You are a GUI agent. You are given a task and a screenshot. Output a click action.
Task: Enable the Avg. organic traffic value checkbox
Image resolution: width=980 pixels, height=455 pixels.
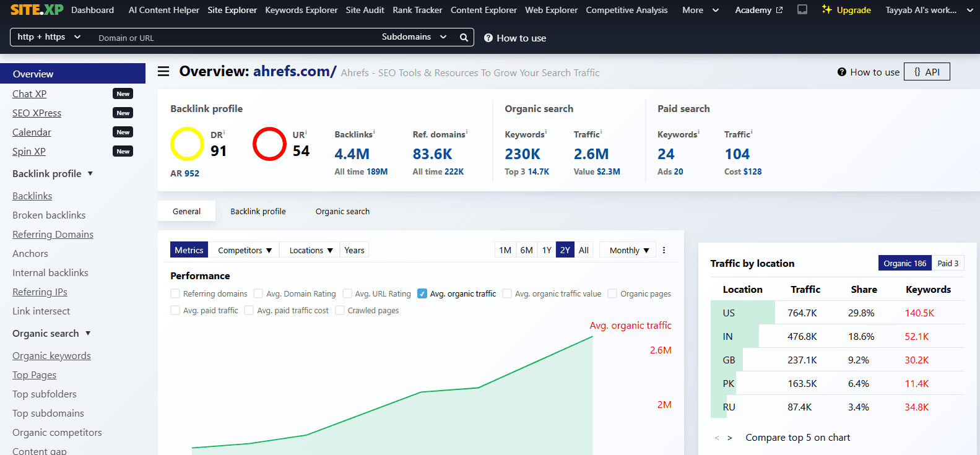coord(507,293)
